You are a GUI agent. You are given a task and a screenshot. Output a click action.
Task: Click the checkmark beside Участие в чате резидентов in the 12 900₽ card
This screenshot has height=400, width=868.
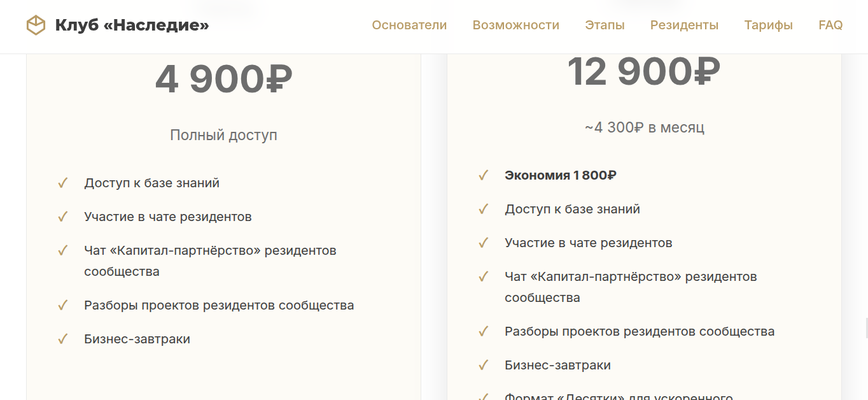click(x=483, y=243)
